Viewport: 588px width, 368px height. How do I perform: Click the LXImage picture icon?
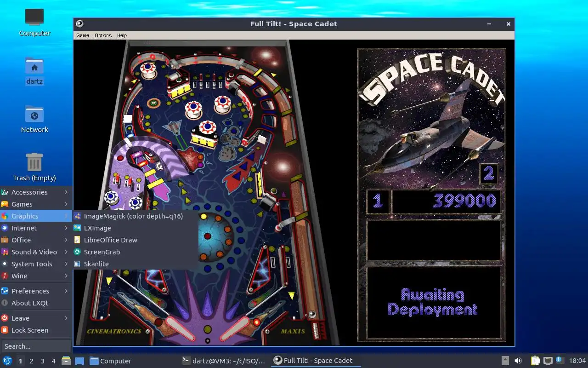(x=77, y=228)
